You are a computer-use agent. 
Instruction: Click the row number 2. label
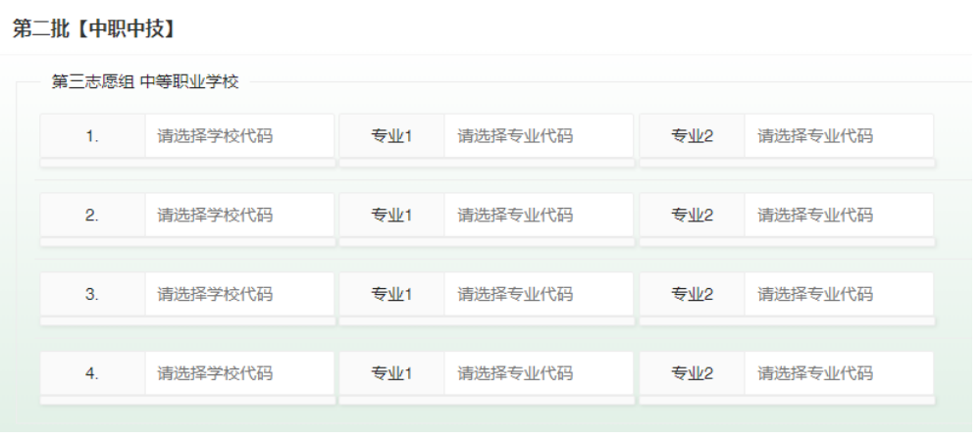tap(92, 216)
